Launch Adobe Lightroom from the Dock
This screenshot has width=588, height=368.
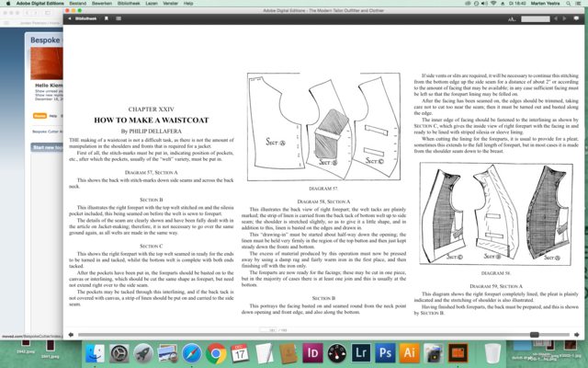pyautogui.click(x=361, y=353)
